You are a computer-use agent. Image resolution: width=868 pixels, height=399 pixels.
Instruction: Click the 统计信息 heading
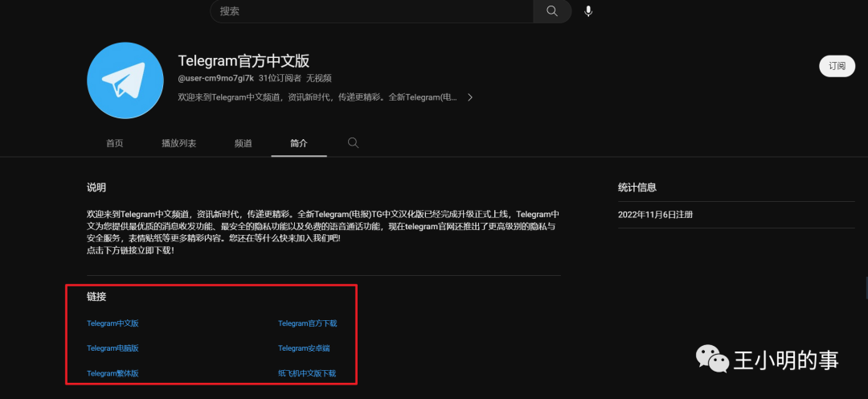(x=637, y=187)
